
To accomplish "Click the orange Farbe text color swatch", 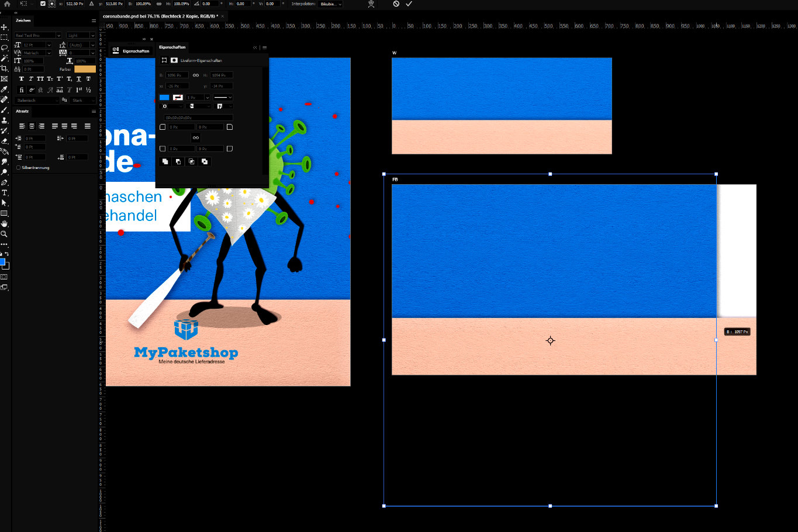I will pos(85,69).
